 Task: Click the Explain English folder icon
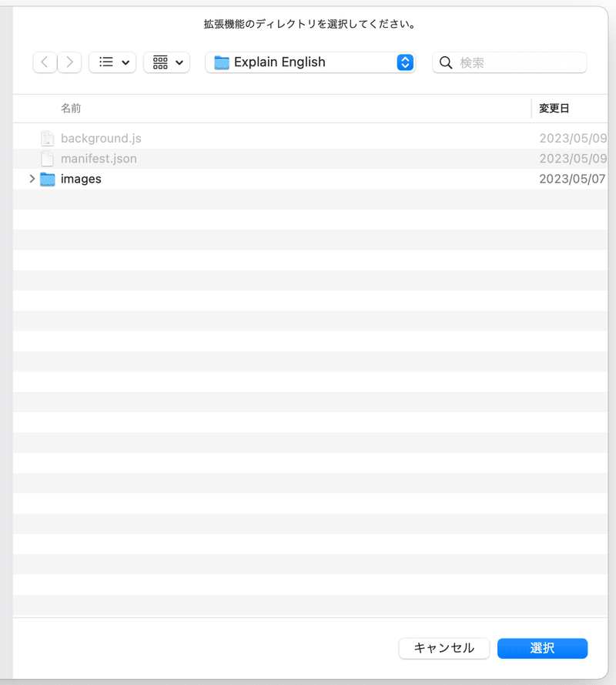[x=222, y=62]
